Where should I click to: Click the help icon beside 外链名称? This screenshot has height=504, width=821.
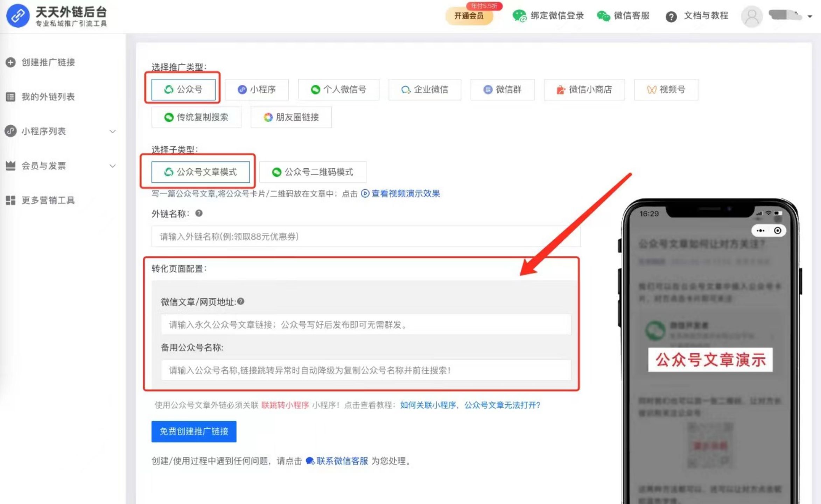point(199,213)
